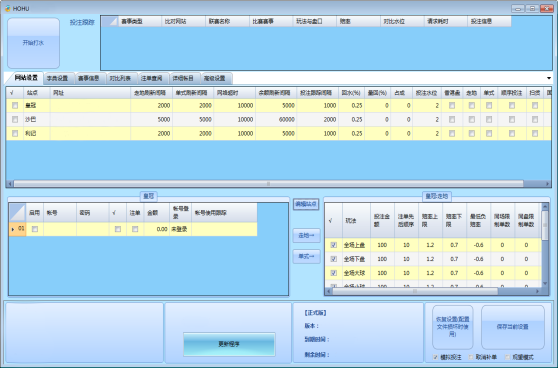Toggle the 注单 checkbox for account 01
558x368 pixels.
[x=135, y=229]
